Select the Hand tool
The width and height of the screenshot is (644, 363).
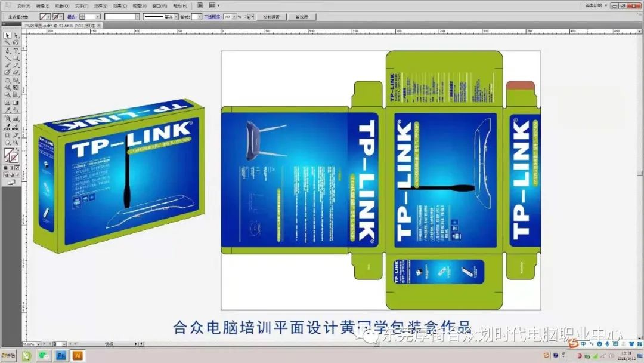(x=7, y=143)
